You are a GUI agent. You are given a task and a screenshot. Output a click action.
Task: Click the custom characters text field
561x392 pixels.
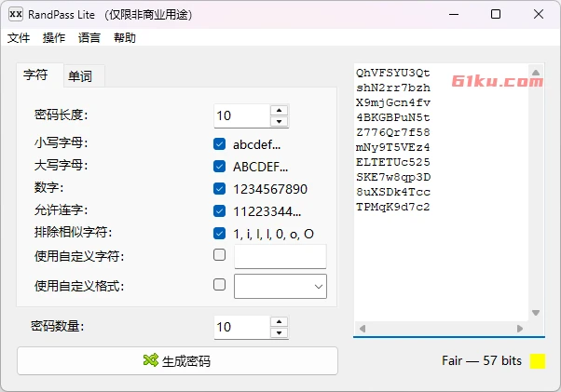click(x=280, y=256)
